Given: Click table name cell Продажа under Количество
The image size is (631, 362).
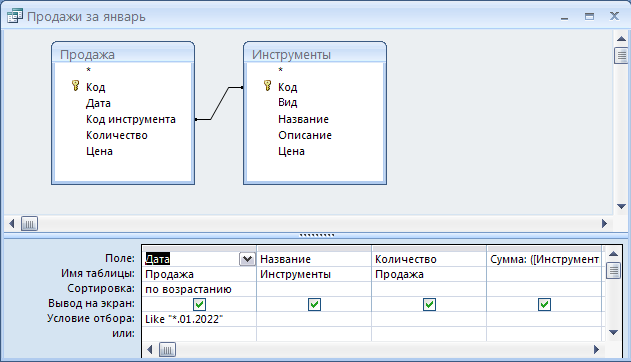Looking at the screenshot, I should click(x=429, y=274).
